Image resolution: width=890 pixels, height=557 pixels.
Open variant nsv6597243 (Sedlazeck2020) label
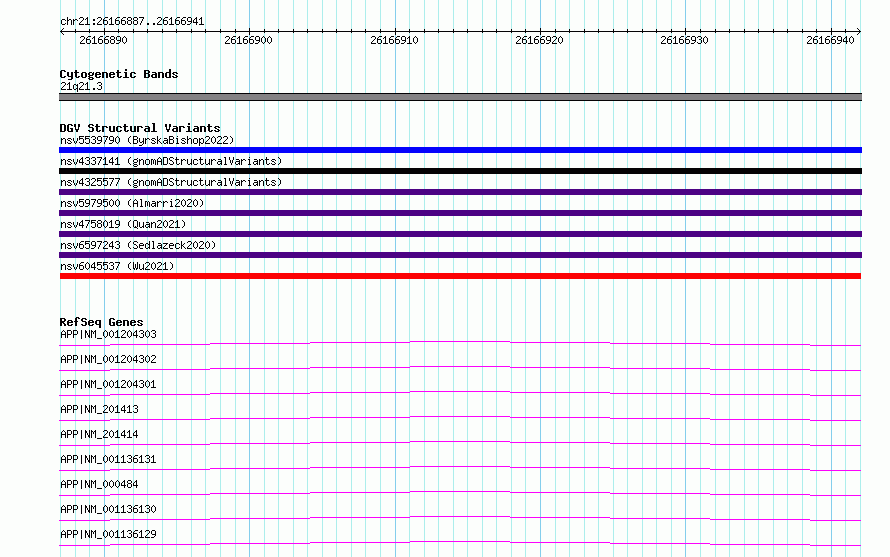(x=138, y=245)
